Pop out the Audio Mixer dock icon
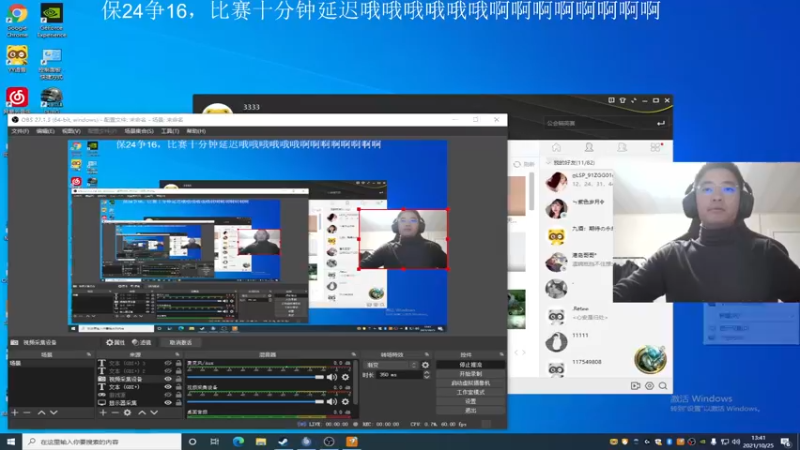Image resolution: width=800 pixels, height=450 pixels. 354,354
